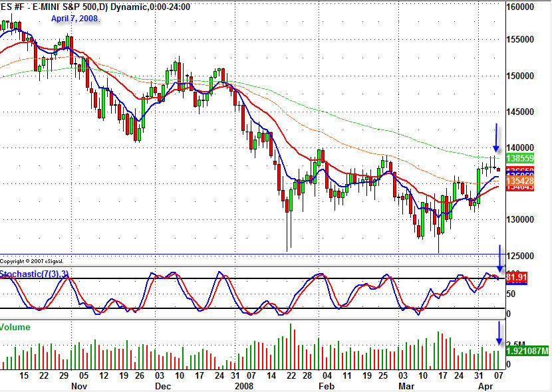Click the 130000 price axis label

point(520,219)
